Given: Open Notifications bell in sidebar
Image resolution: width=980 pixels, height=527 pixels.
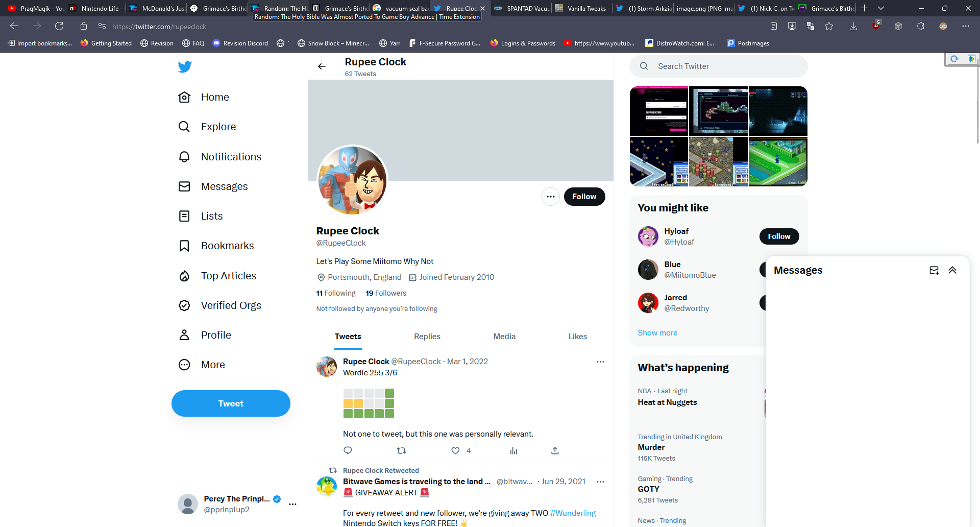Looking at the screenshot, I should coord(184,157).
